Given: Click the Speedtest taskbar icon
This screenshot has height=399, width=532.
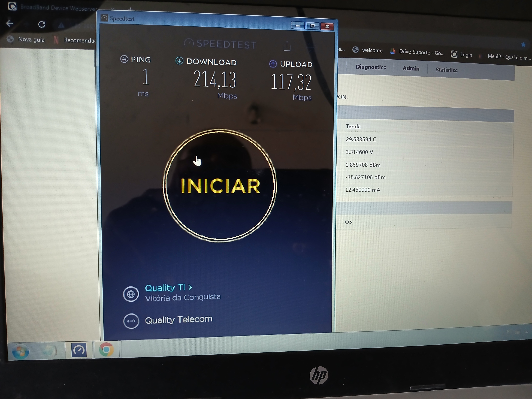Looking at the screenshot, I should point(79,350).
